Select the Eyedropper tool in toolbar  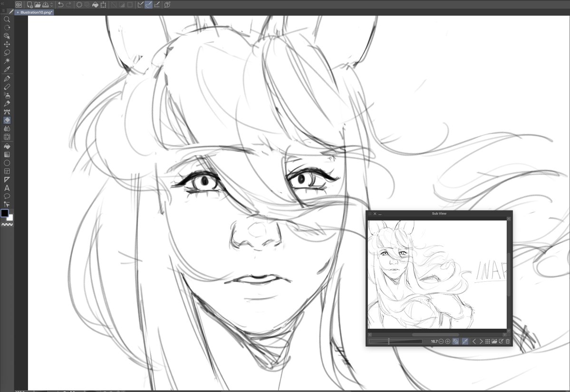coord(7,69)
